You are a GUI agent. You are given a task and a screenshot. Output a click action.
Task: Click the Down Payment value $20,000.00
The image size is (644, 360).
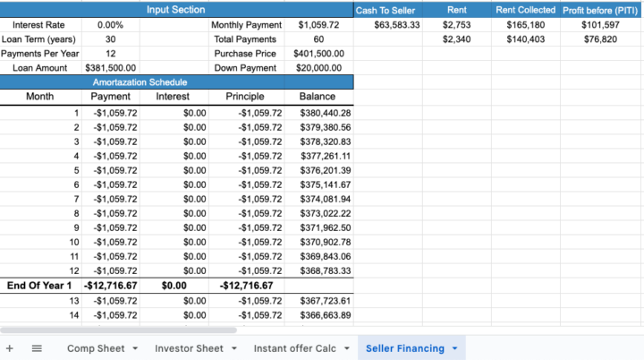point(318,68)
